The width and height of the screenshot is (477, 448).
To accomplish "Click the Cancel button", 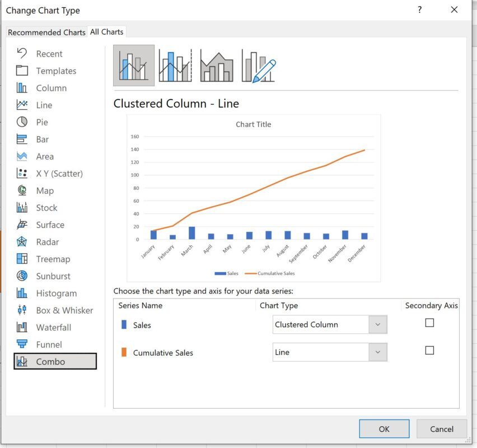I will 441,429.
